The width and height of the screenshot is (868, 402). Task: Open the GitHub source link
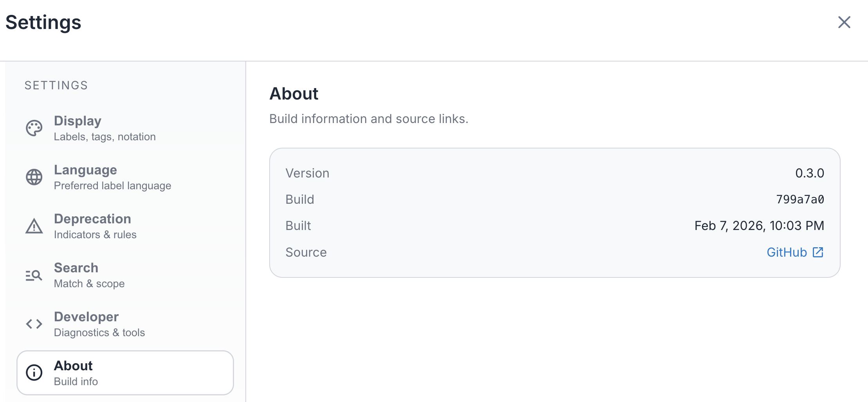(x=787, y=252)
